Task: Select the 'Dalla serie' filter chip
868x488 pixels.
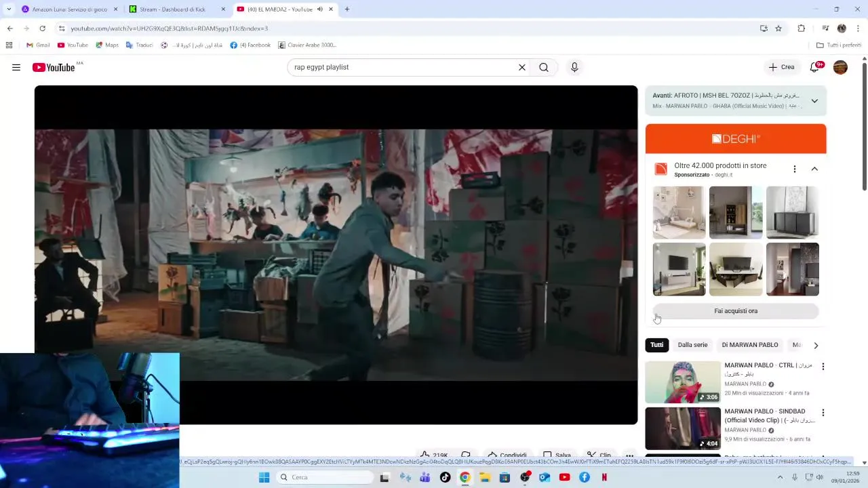Action: [x=692, y=345]
